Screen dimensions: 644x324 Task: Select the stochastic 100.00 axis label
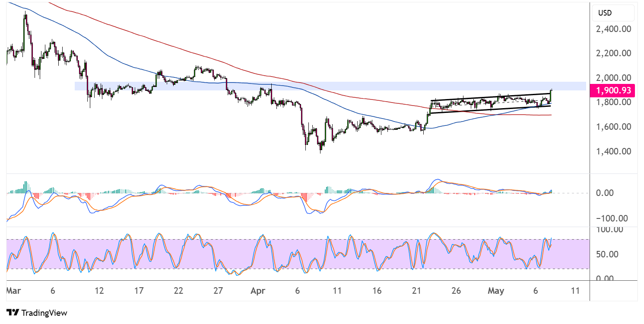point(609,230)
